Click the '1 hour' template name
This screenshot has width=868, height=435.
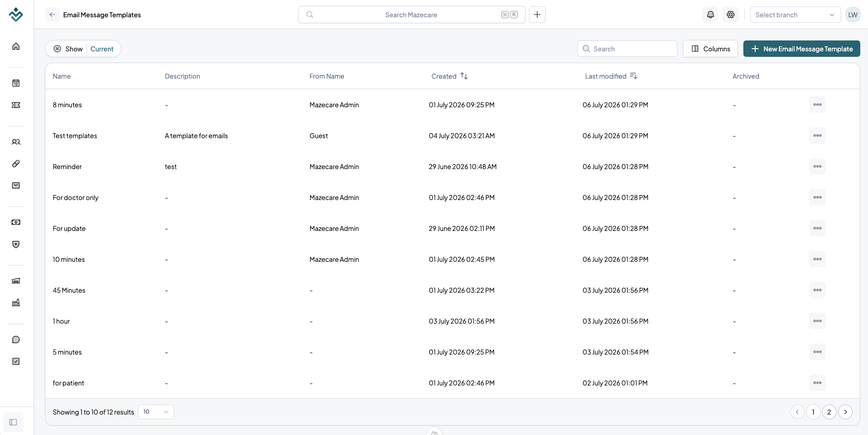(61, 321)
